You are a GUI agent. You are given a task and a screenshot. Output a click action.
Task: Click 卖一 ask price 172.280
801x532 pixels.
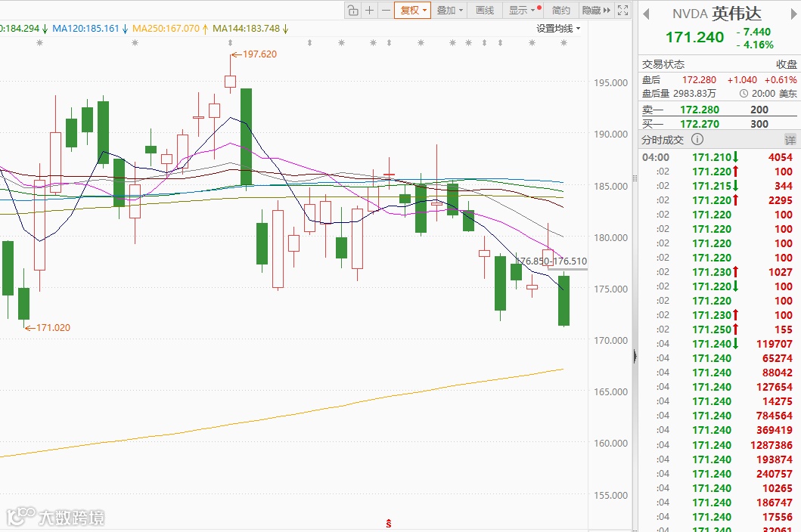point(700,110)
